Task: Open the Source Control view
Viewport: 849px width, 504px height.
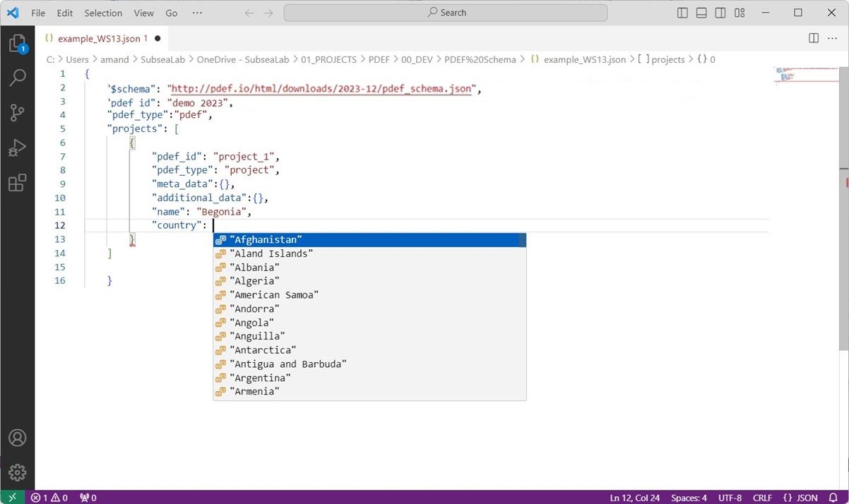Action: click(17, 112)
